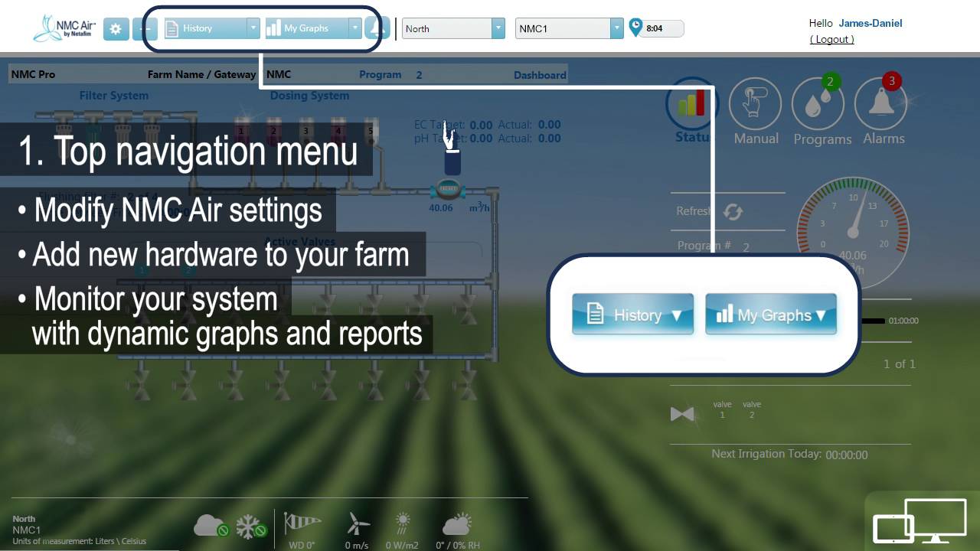This screenshot has width=980, height=551.
Task: Click the irrigation progress bar near 01:00:00
Action: [874, 321]
